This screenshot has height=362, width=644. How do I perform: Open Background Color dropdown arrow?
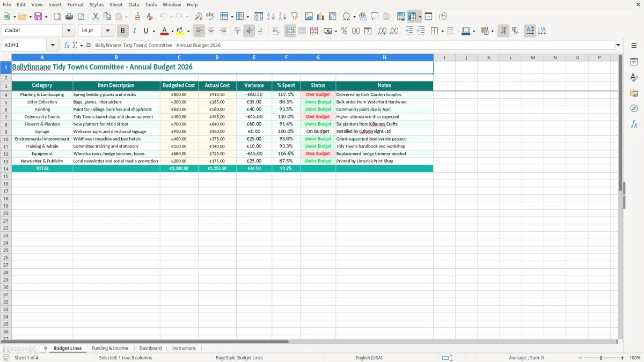pyautogui.click(x=188, y=31)
